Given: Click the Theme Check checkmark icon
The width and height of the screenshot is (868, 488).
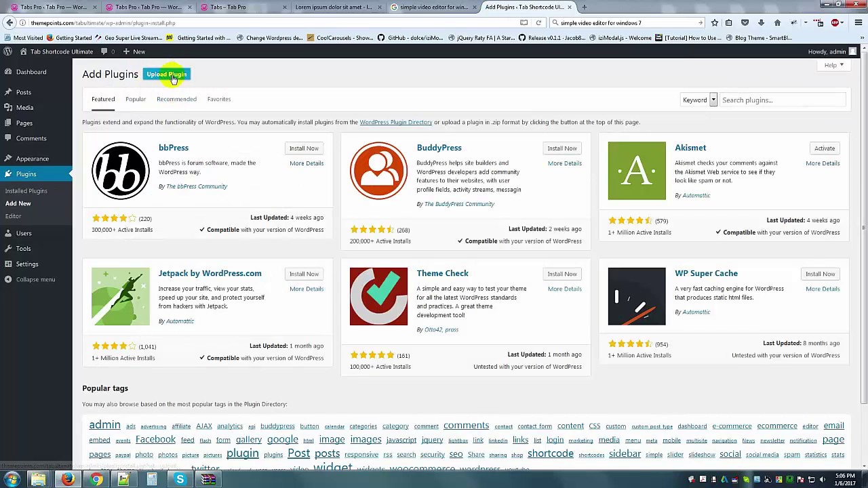Looking at the screenshot, I should coord(378,297).
